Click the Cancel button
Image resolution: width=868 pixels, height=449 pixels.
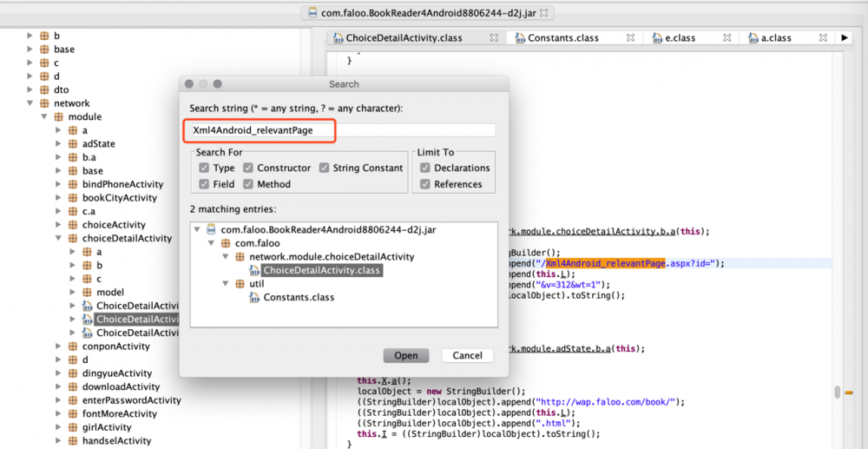tap(467, 355)
